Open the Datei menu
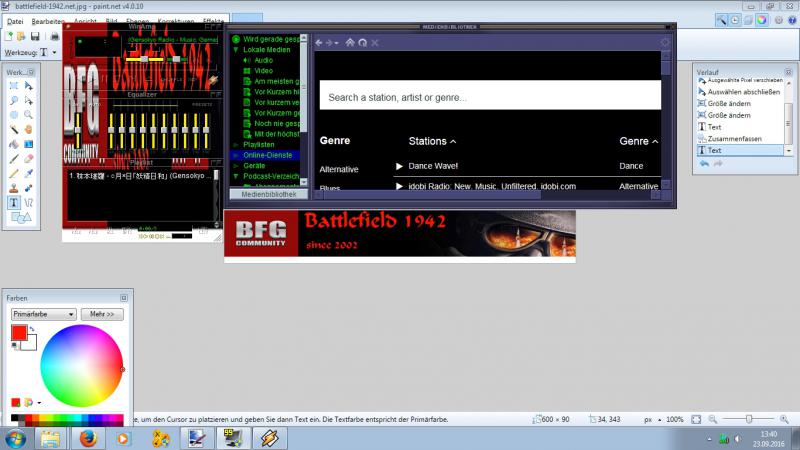The height and width of the screenshot is (450, 800). pos(15,21)
